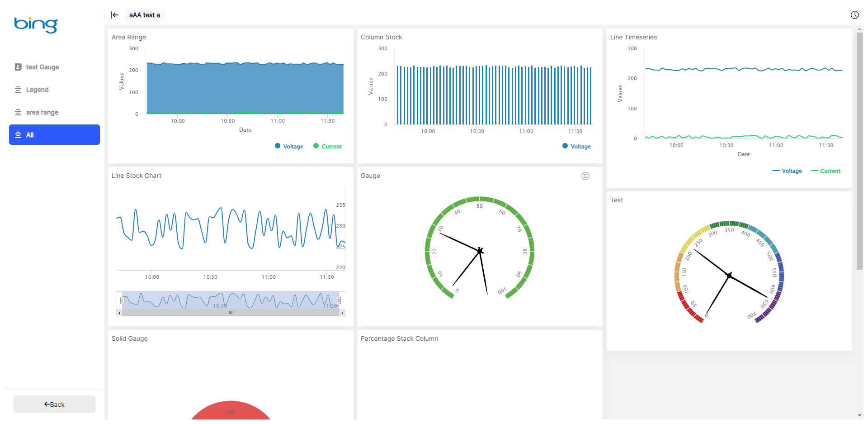Click the Legend sidebar icon
The width and height of the screenshot is (868, 424).
(18, 90)
